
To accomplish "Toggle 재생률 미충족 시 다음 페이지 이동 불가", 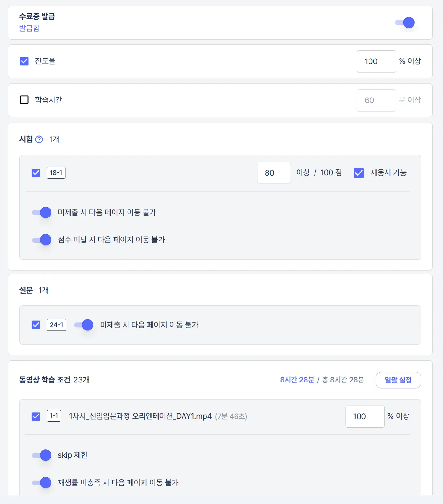I will coord(42,483).
